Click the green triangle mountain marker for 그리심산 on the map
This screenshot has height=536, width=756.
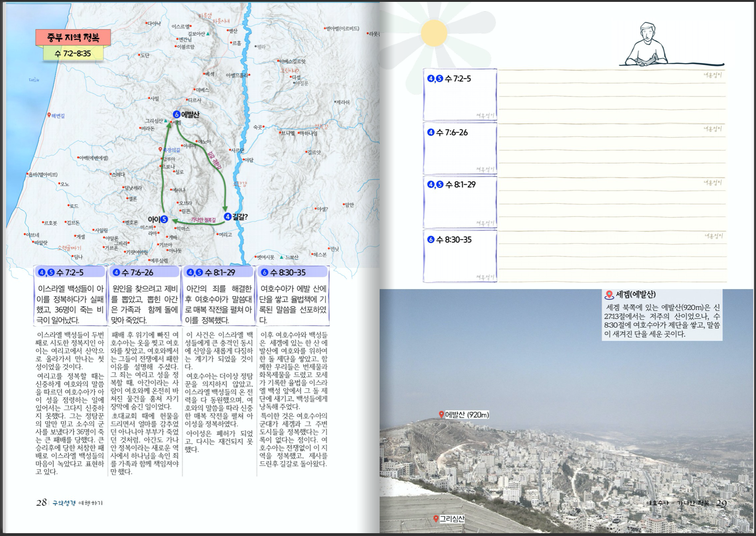tap(166, 121)
